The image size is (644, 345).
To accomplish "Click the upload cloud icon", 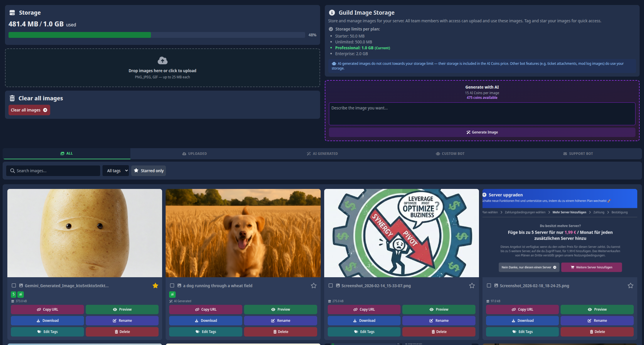I will [162, 60].
